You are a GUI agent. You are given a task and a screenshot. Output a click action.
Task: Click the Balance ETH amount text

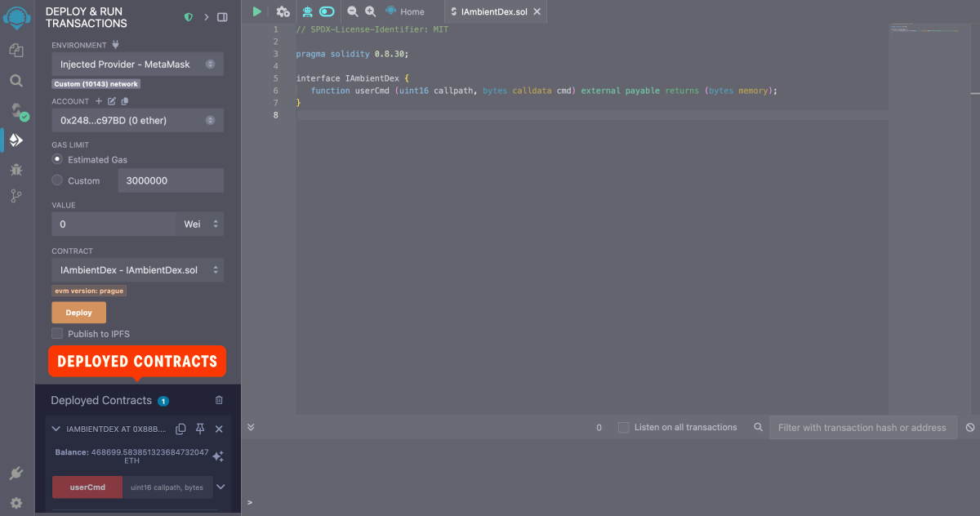click(131, 456)
